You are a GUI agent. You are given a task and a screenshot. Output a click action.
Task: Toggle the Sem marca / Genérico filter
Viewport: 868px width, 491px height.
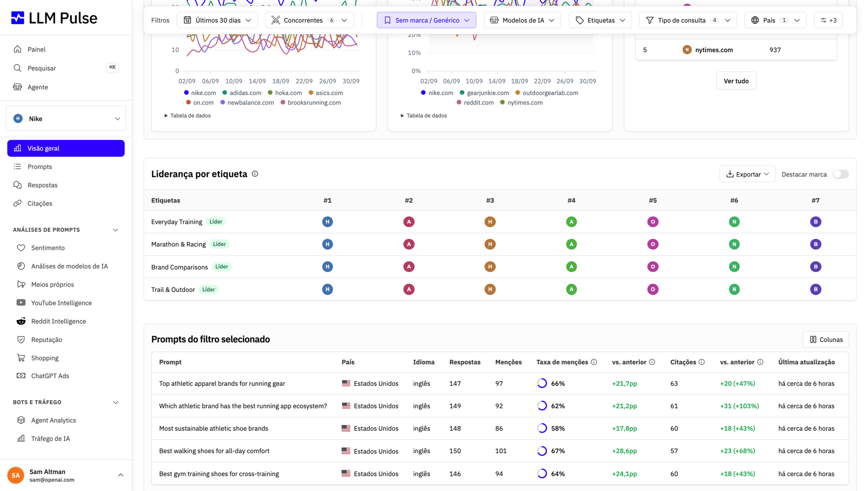pos(426,20)
